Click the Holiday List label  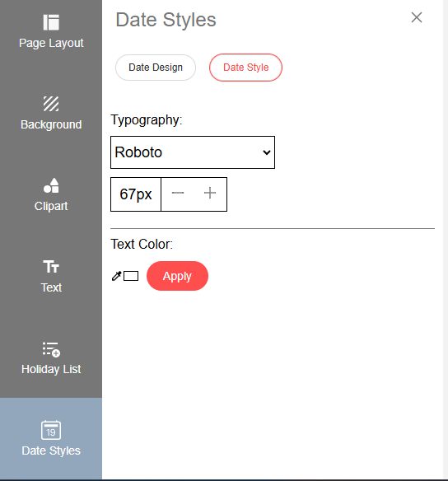pos(51,369)
